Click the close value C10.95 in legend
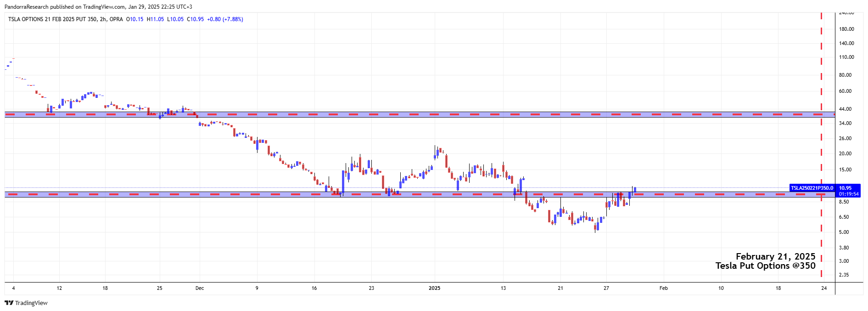 (195, 19)
